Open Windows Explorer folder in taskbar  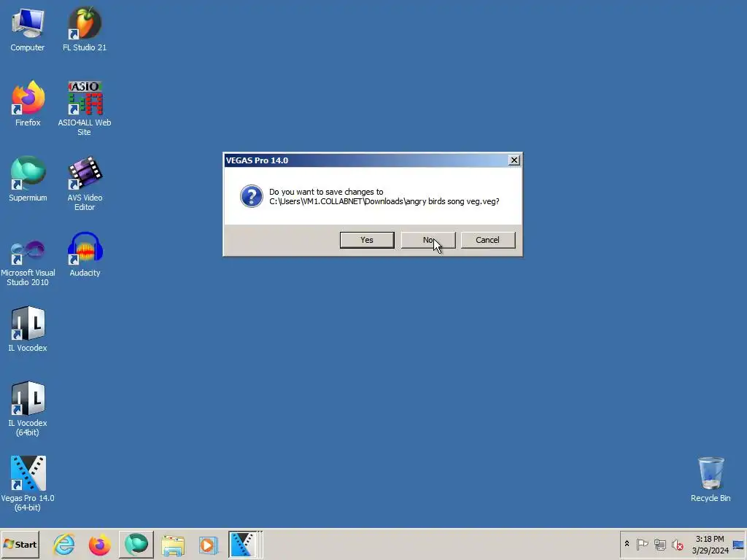(173, 545)
